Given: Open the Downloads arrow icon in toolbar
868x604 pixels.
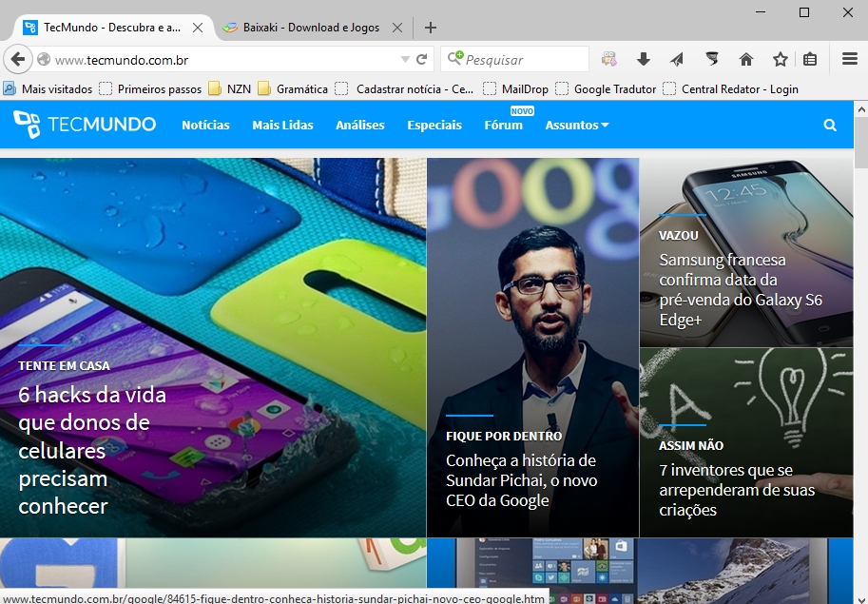Looking at the screenshot, I should pos(644,59).
